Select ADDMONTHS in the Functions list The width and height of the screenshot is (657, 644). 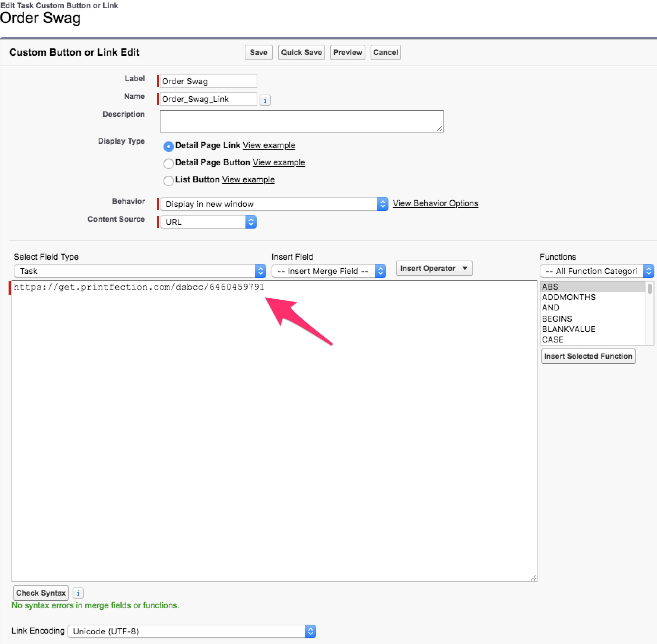point(568,297)
